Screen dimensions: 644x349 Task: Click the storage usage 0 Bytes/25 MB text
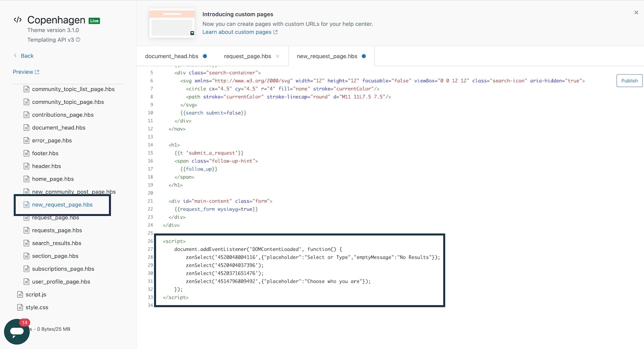(x=54, y=329)
